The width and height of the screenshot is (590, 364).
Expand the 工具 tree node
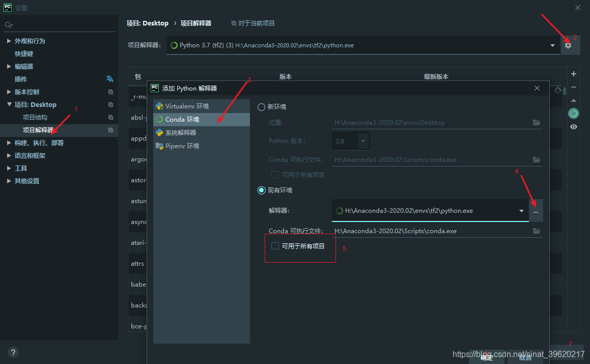pyautogui.click(x=9, y=168)
